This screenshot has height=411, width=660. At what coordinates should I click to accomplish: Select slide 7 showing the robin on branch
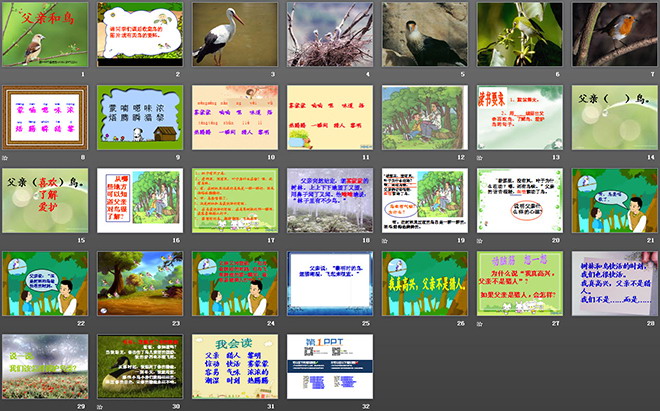coord(614,34)
